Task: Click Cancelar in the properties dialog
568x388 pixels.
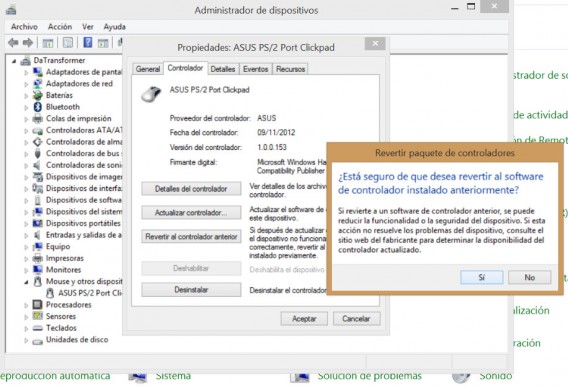Action: pos(356,319)
